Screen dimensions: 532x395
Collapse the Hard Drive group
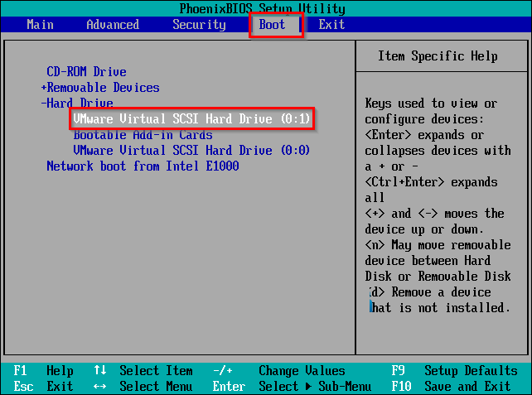pyautogui.click(x=77, y=103)
